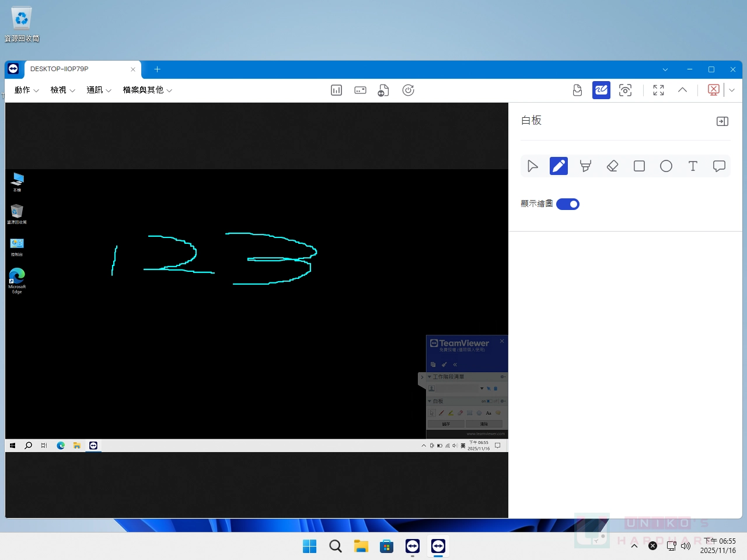Viewport: 747px width, 560px height.
Task: Open the 通訊 menu
Action: click(x=99, y=90)
